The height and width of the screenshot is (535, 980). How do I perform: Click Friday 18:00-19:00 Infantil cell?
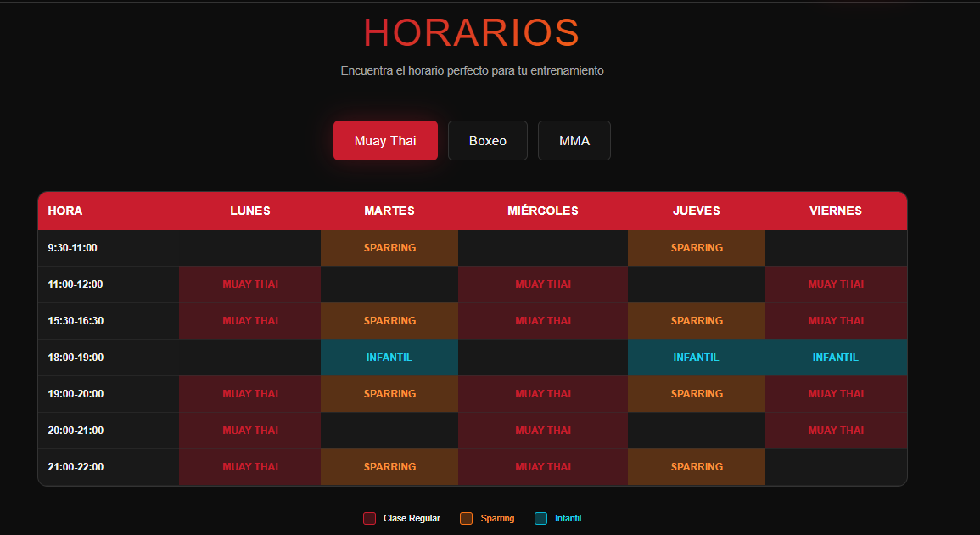click(x=836, y=358)
